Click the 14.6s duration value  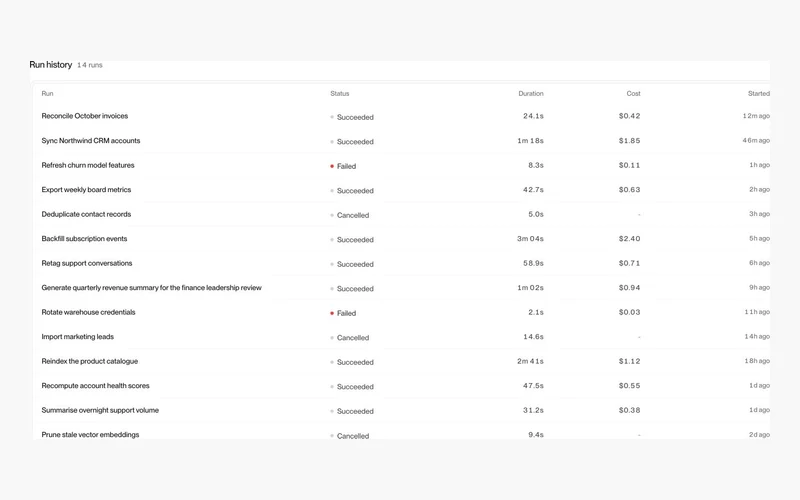(x=533, y=336)
